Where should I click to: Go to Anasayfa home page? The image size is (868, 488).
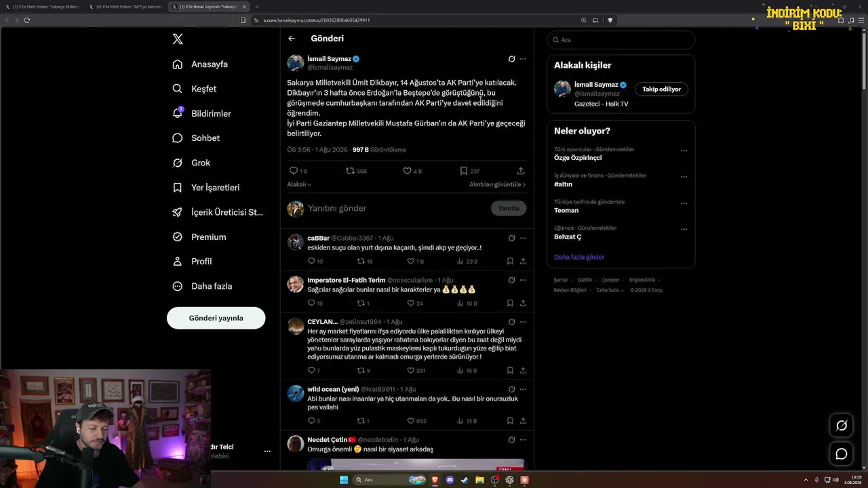pos(201,64)
